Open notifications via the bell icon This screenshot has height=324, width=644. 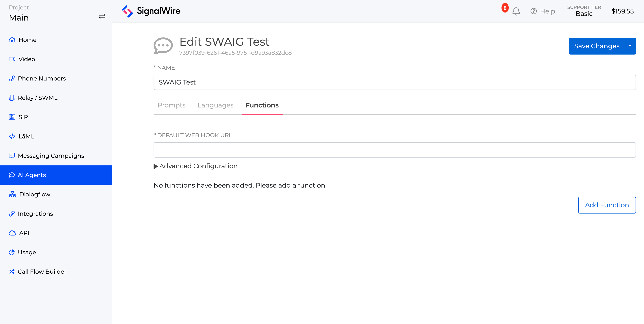516,11
